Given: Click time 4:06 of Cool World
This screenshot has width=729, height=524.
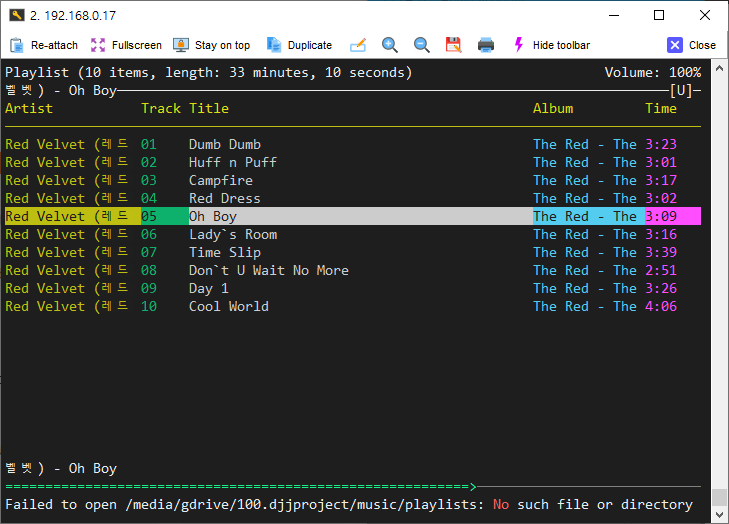Looking at the screenshot, I should click(x=661, y=306).
